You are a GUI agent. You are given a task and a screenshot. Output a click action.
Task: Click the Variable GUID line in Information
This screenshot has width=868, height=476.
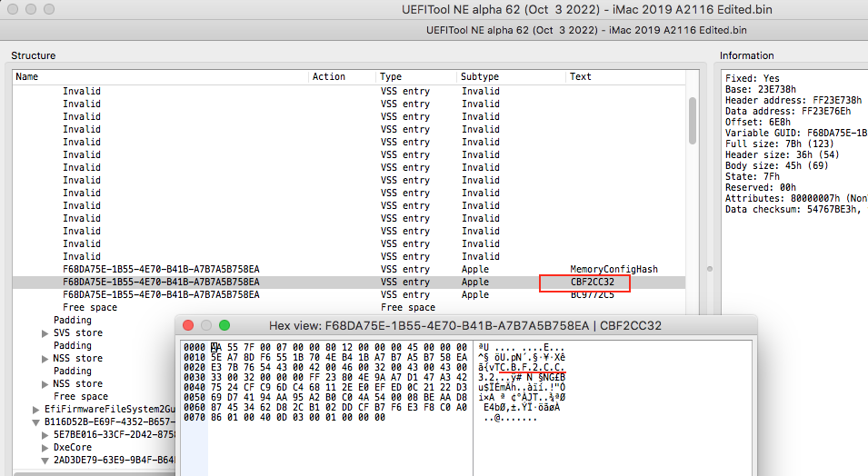click(x=796, y=133)
